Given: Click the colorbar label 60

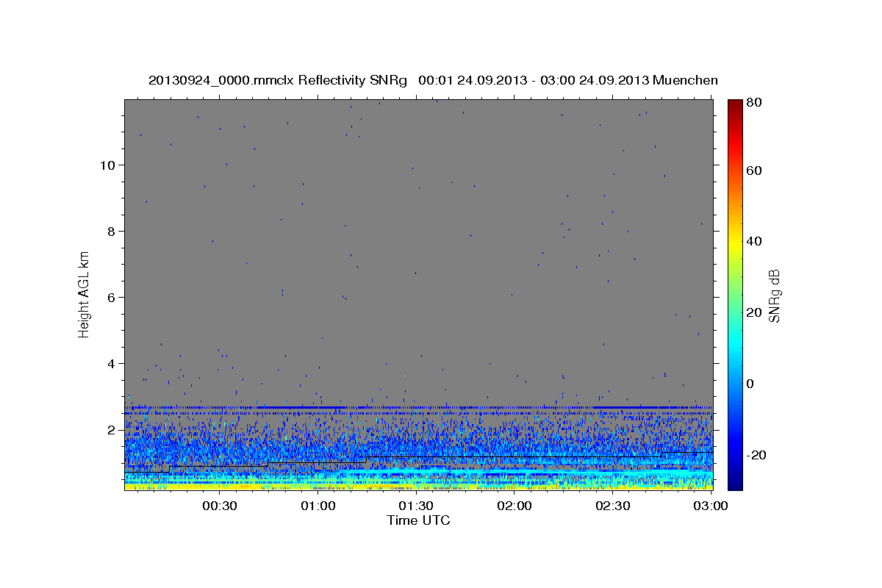Looking at the screenshot, I should tap(753, 171).
